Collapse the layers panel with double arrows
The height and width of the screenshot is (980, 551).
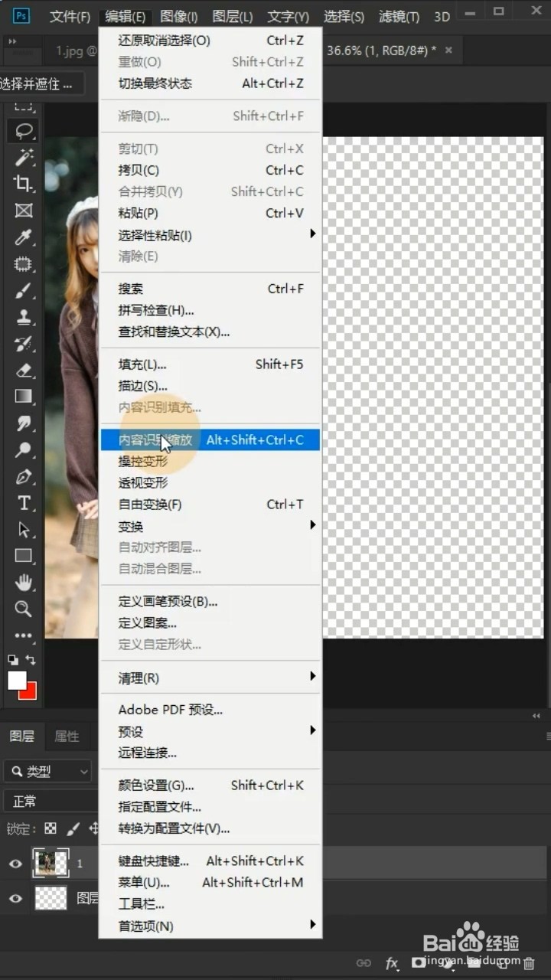point(536,716)
